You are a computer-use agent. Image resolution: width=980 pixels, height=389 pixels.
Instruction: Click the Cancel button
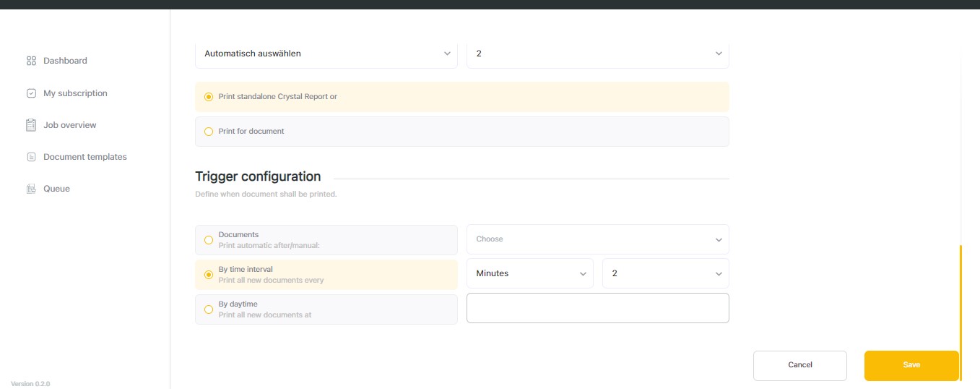pos(799,365)
